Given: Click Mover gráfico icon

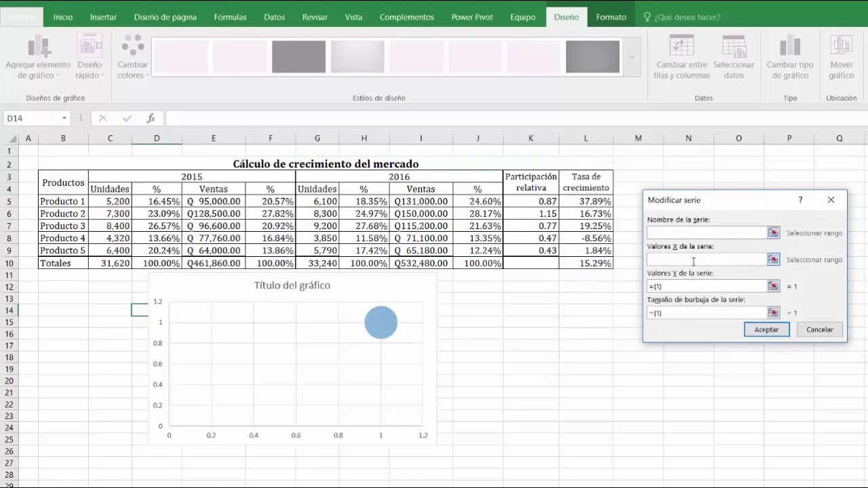Looking at the screenshot, I should (x=842, y=46).
